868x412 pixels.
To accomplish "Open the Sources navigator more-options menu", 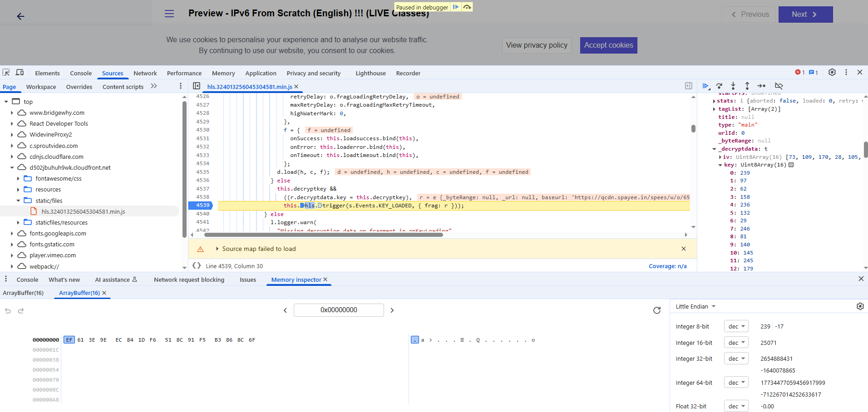I will coord(181,86).
